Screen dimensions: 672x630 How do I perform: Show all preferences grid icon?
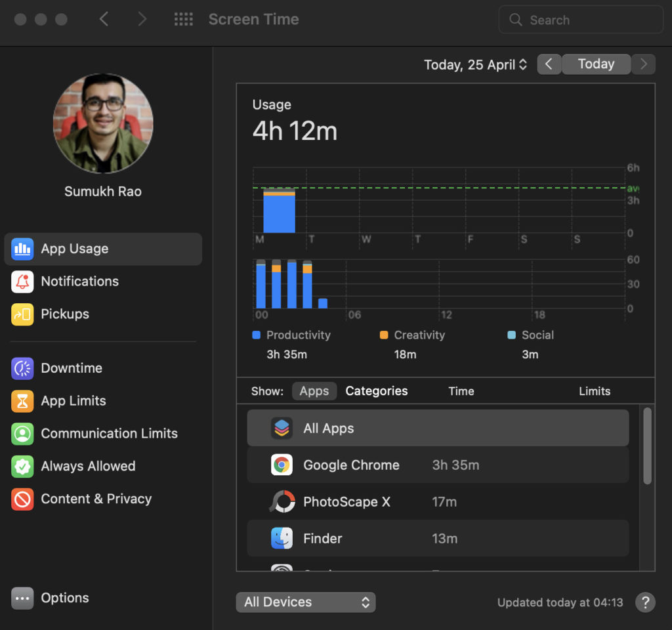pyautogui.click(x=184, y=19)
